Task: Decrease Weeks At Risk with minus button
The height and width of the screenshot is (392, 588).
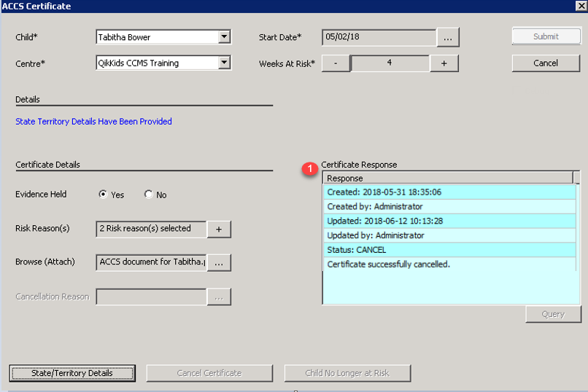Action: [336, 63]
